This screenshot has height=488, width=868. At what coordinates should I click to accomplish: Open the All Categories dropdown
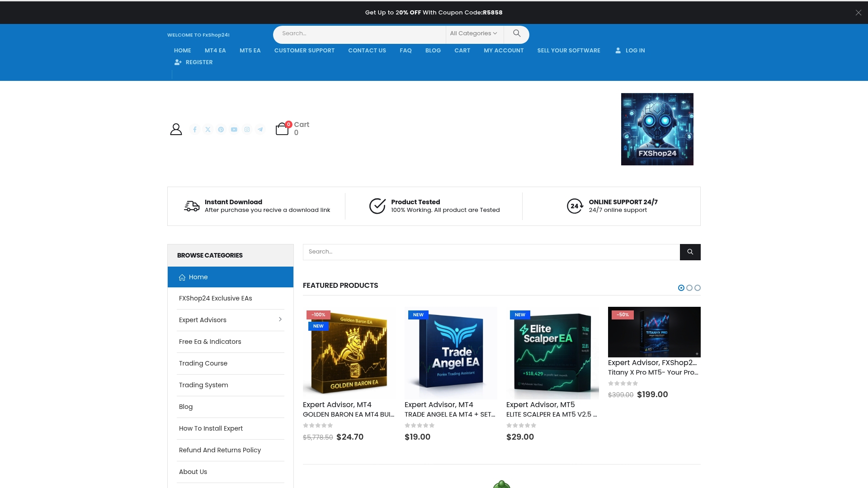coord(473,33)
